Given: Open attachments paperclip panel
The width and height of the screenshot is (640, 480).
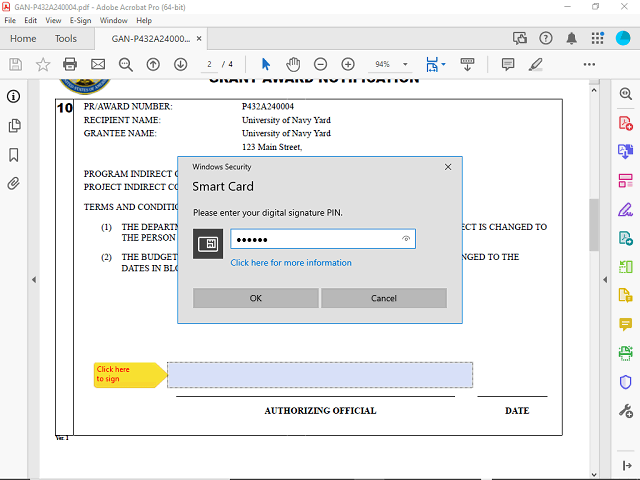Looking at the screenshot, I should point(13,184).
